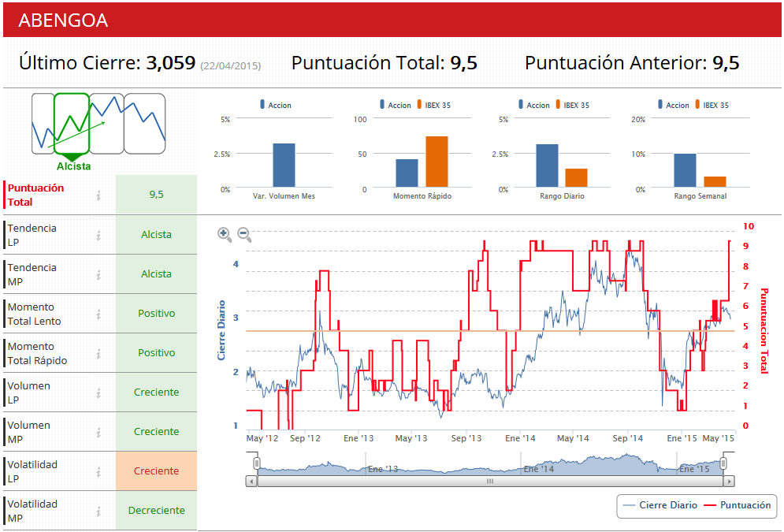Toggle IBEX 35 legend in Momento Rápido chart
Screen dimensions: 784x532
tap(434, 105)
